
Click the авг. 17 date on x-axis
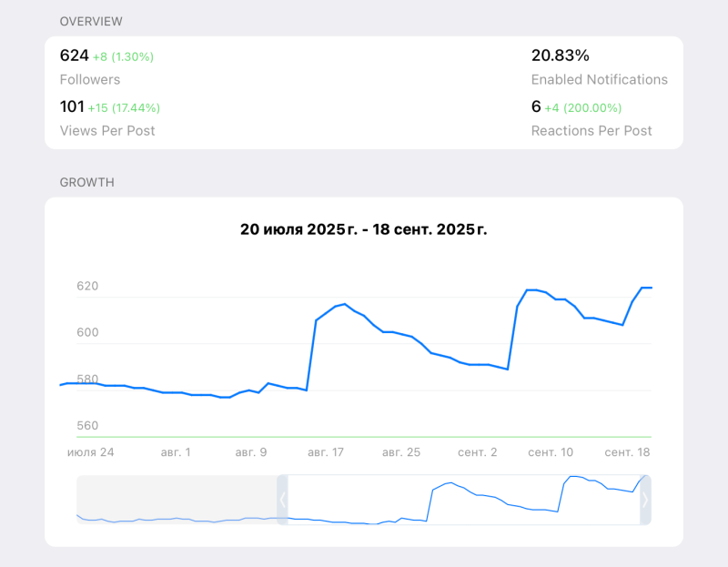326,451
